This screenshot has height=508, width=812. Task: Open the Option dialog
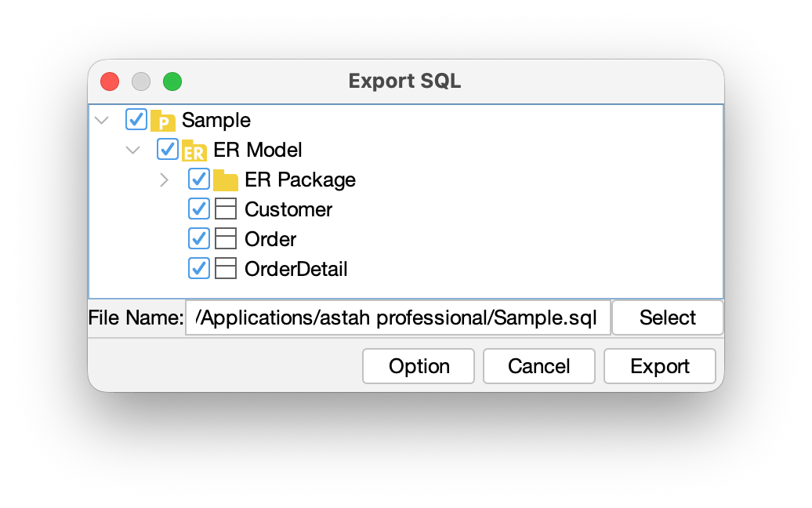point(418,366)
